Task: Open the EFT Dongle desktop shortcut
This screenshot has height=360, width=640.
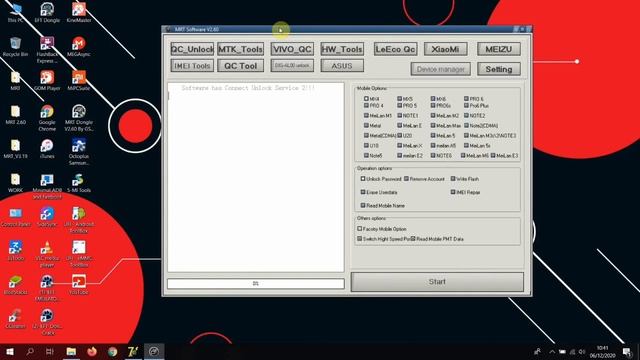Action: pyautogui.click(x=47, y=12)
